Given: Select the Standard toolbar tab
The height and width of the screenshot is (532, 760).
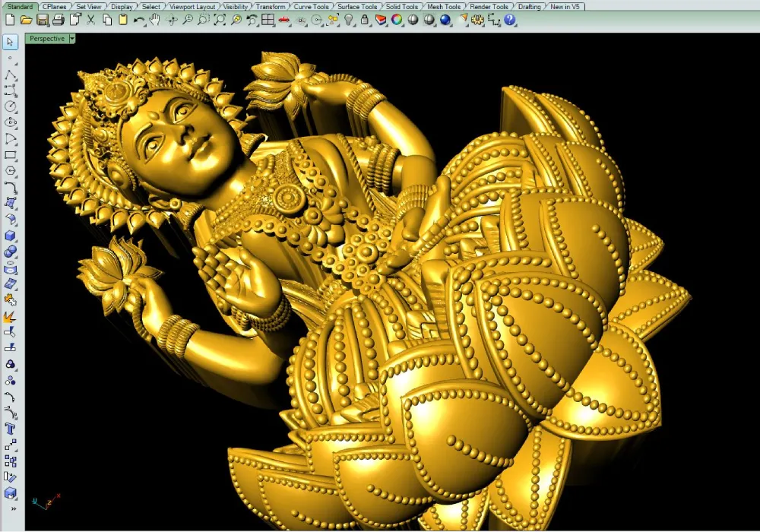Looking at the screenshot, I should click(x=20, y=6).
